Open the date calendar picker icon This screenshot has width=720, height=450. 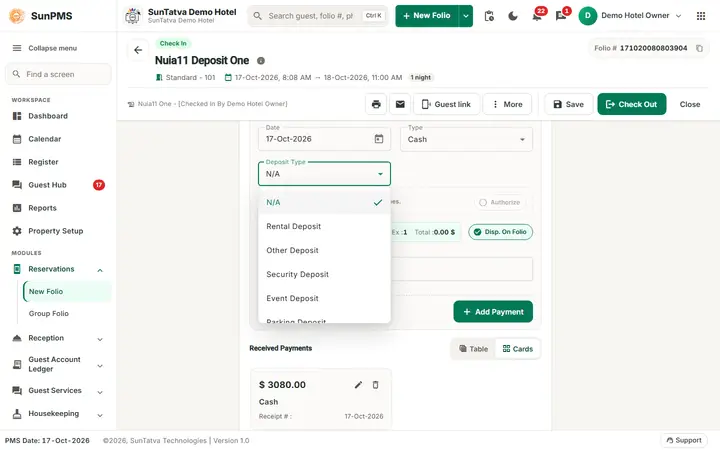pyautogui.click(x=379, y=139)
